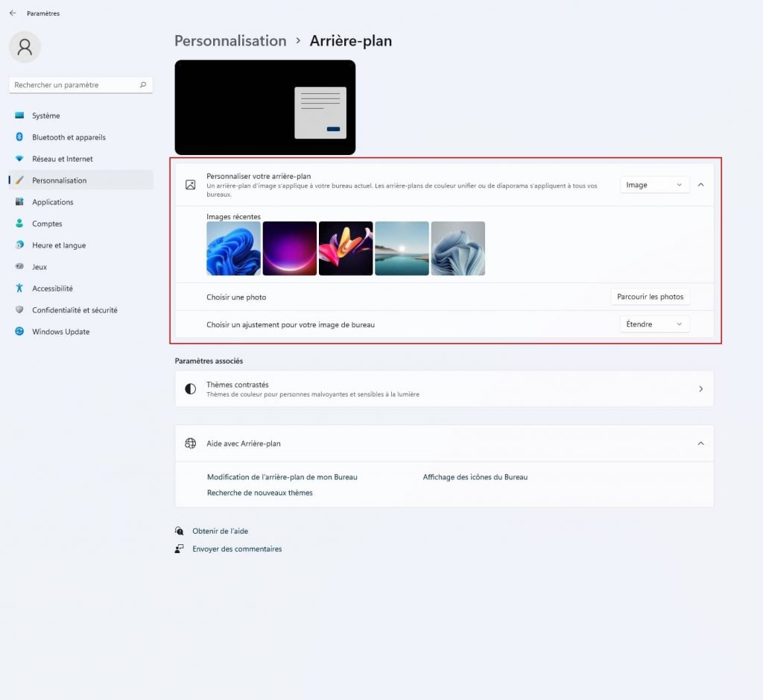Click the Parcourir les photos button
Viewport: 763px width, 700px height.
pos(650,297)
